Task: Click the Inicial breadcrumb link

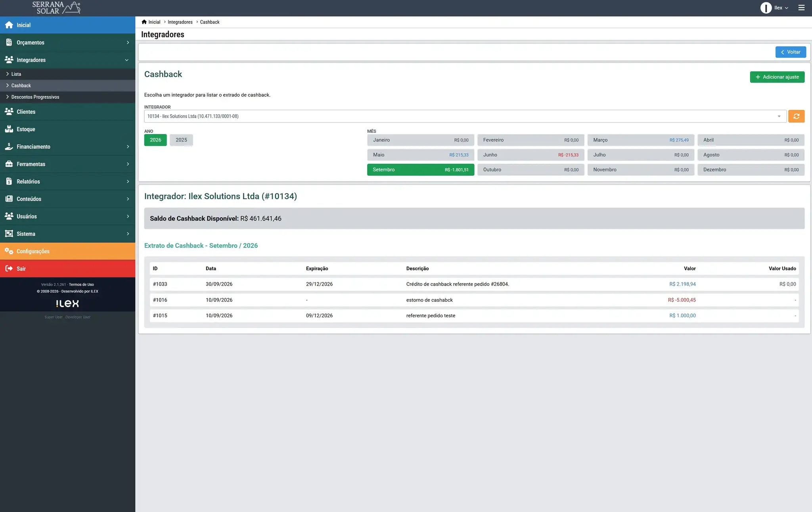Action: click(154, 22)
